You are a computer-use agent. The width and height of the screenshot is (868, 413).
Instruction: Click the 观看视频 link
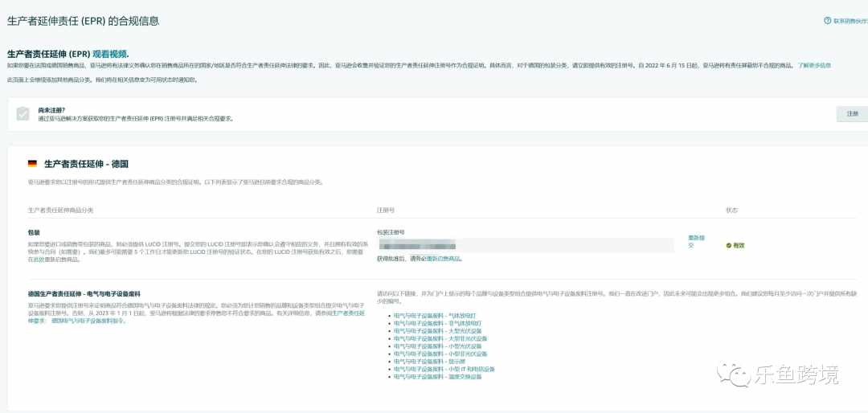(109, 55)
